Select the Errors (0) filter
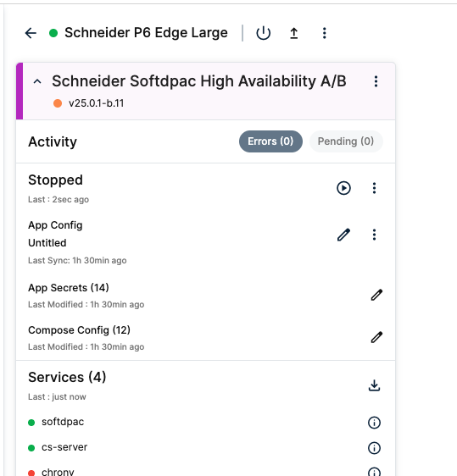Image resolution: width=457 pixels, height=476 pixels. pos(270,141)
